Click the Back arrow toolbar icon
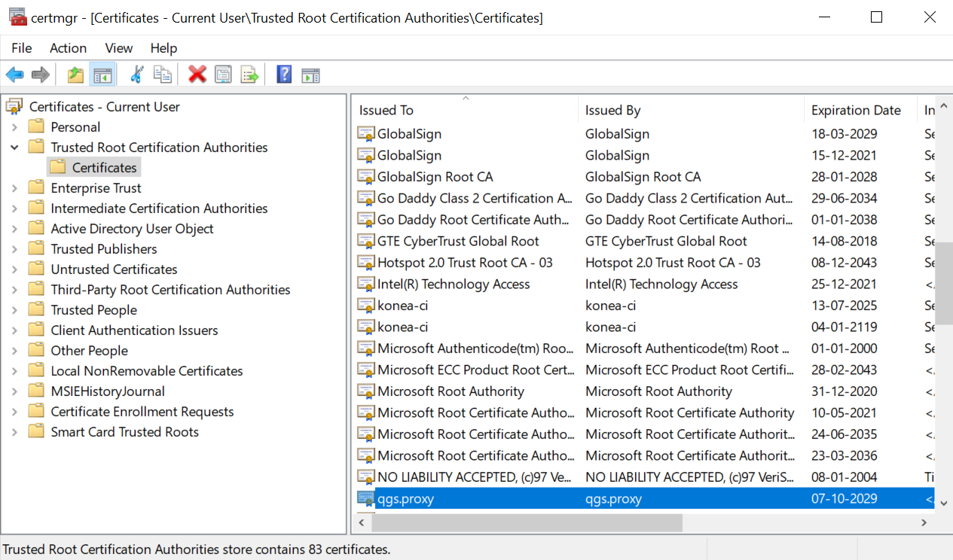953x560 pixels. coord(14,75)
